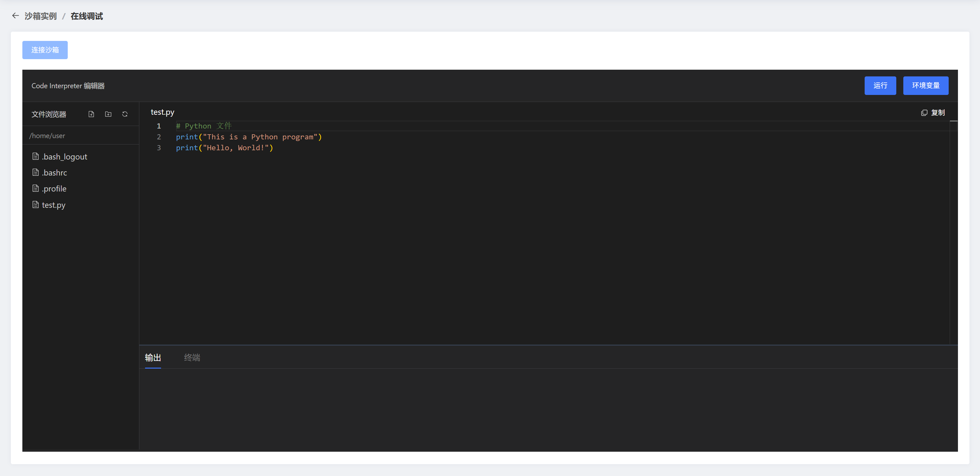Click the new folder icon in file browser
Screen dimensions: 980x476
(108, 114)
